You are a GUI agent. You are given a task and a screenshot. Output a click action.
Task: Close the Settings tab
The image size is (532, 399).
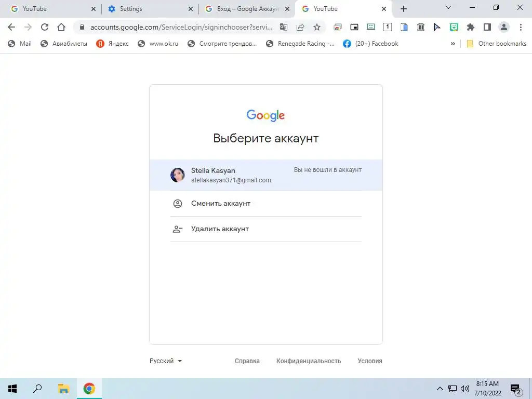pyautogui.click(x=191, y=9)
